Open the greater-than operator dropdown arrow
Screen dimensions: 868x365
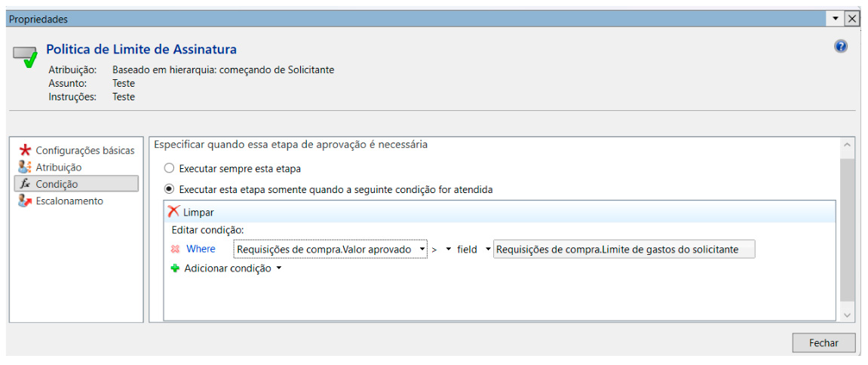(448, 250)
